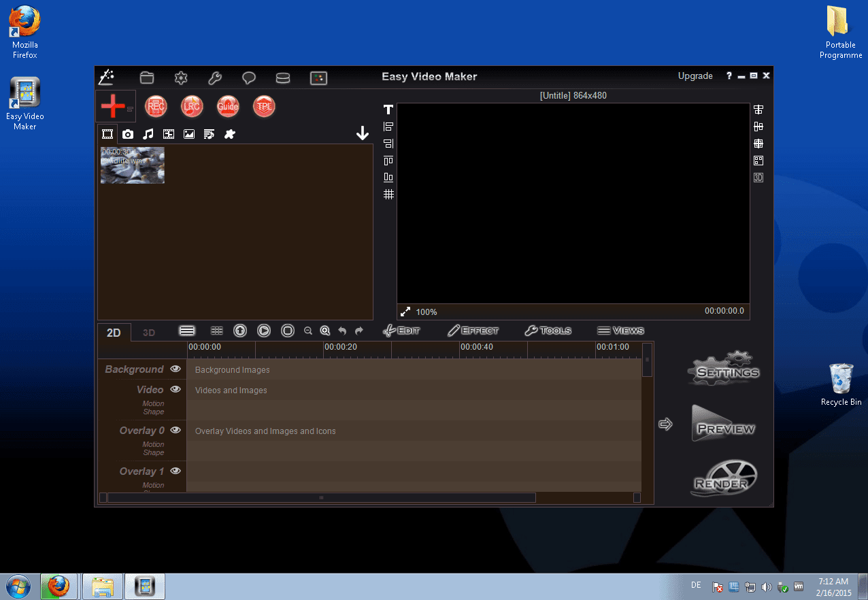
Task: Open the TPL template button
Action: tap(264, 106)
